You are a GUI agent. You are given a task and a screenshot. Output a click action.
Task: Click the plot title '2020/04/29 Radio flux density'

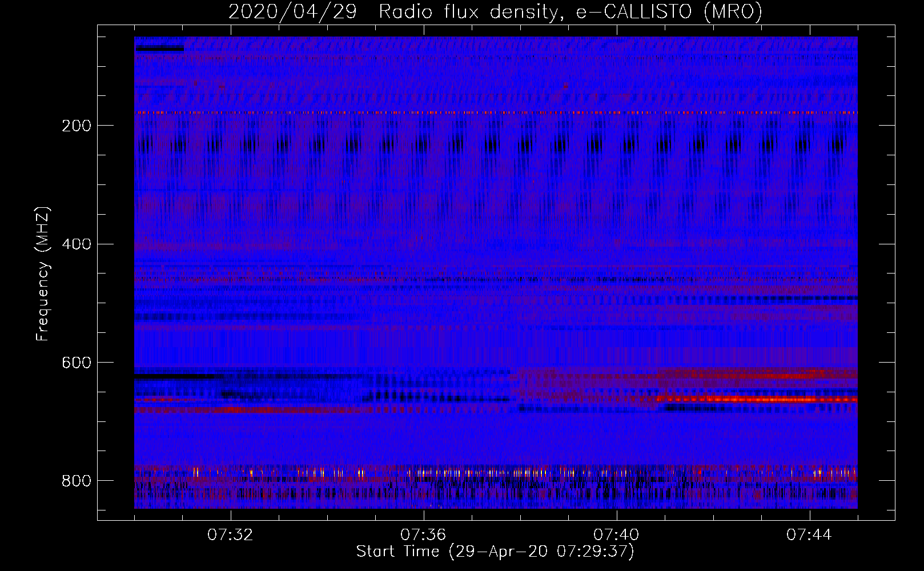click(495, 11)
